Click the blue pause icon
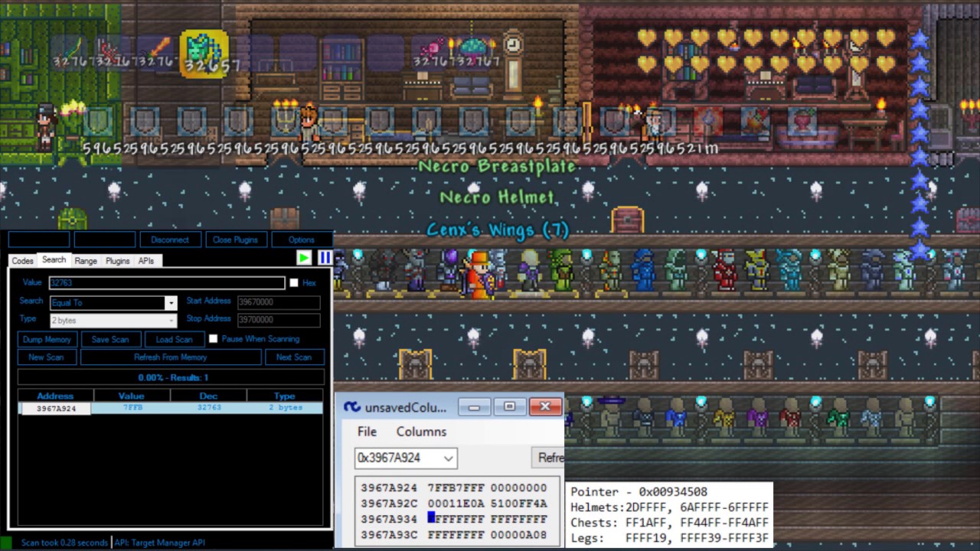Image resolution: width=980 pixels, height=551 pixels. click(x=325, y=258)
